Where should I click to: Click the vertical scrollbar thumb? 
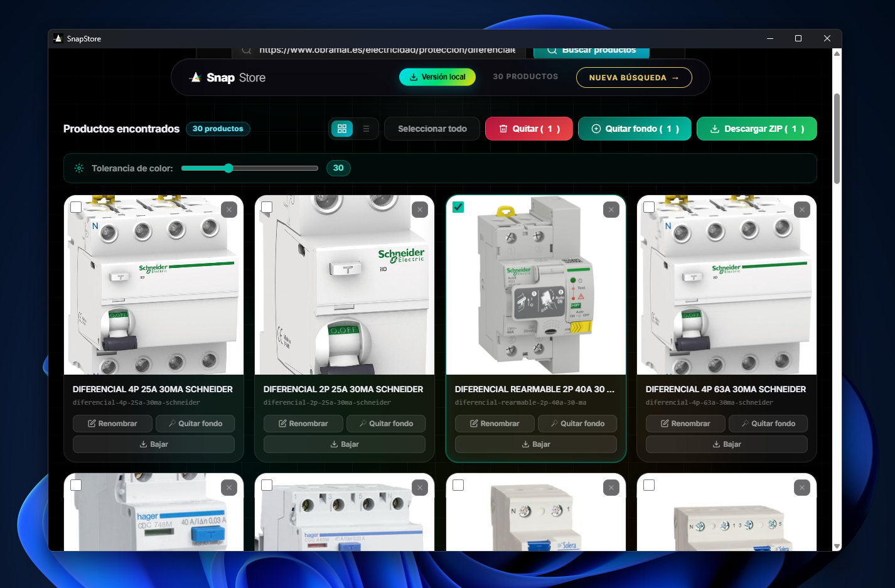coord(837,138)
